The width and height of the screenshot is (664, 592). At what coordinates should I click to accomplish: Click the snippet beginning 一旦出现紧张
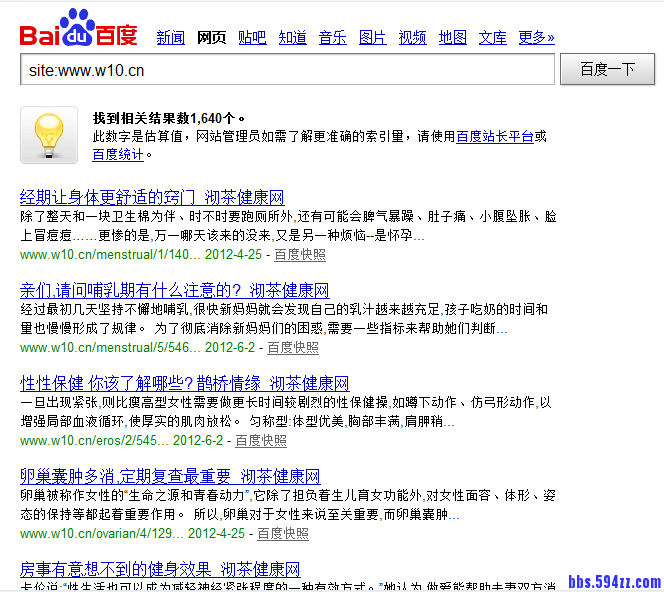point(286,412)
